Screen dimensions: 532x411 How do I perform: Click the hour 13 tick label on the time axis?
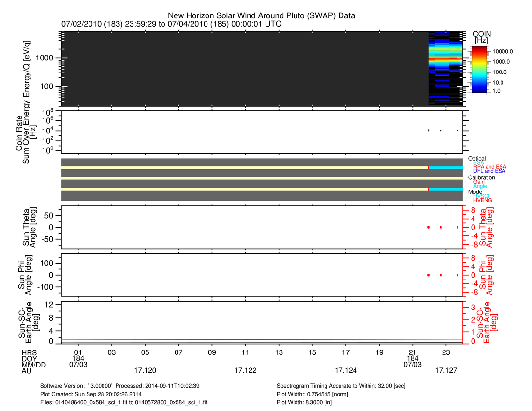coord(279,352)
